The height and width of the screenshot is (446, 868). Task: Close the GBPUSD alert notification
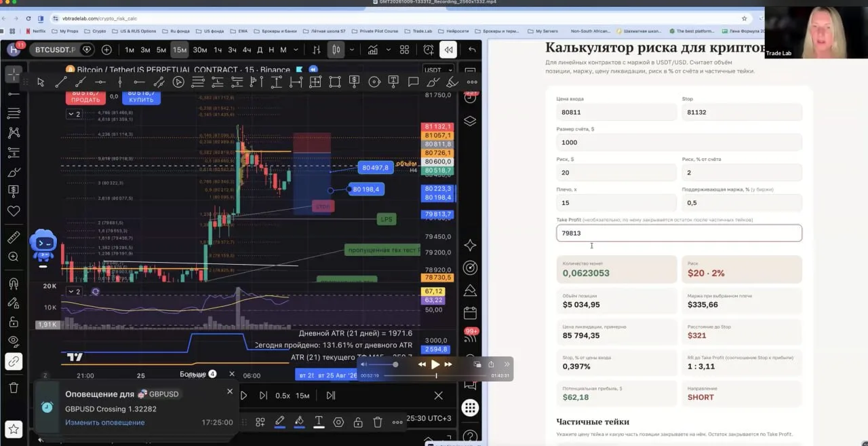tap(230, 392)
